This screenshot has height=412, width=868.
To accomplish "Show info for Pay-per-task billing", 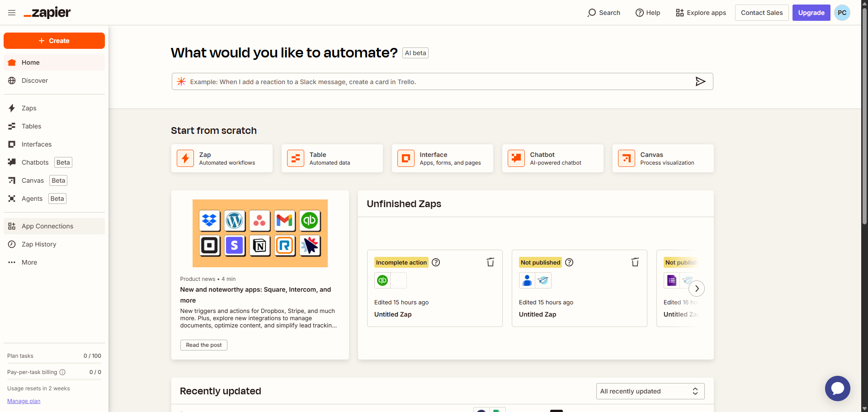I will pos(63,372).
